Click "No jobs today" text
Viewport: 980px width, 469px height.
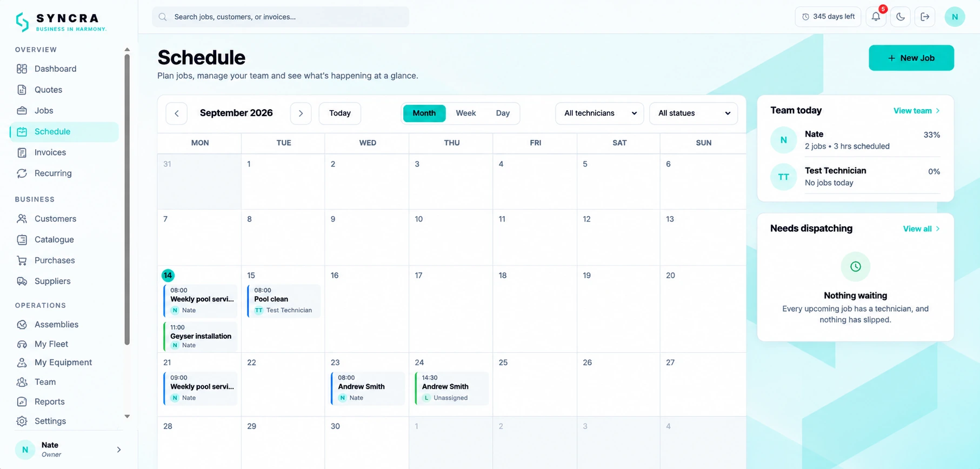829,183
